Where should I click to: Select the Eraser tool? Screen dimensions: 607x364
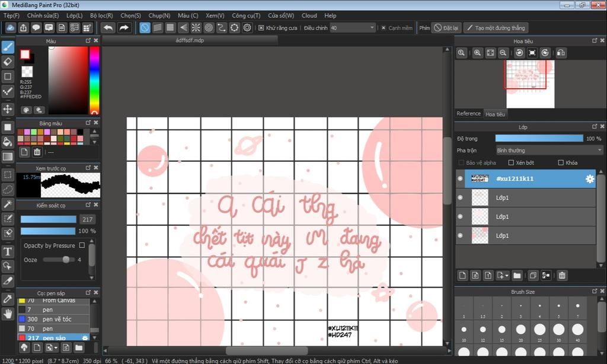pos(8,62)
